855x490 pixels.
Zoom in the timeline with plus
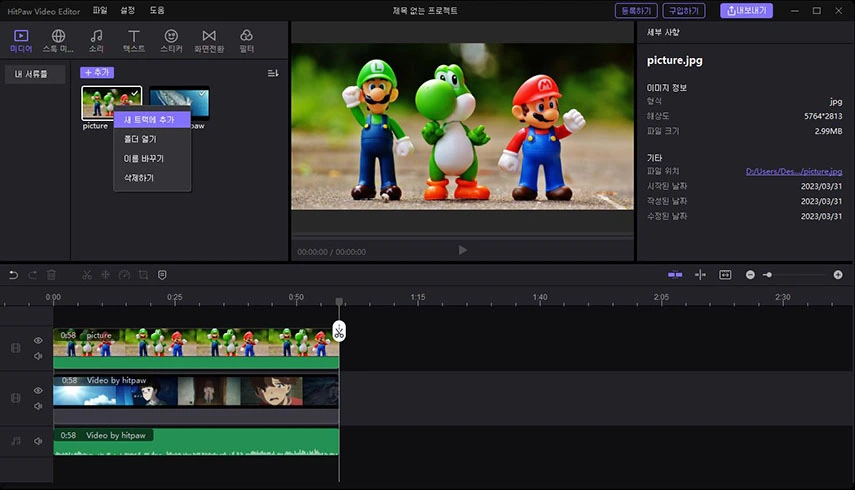(838, 275)
